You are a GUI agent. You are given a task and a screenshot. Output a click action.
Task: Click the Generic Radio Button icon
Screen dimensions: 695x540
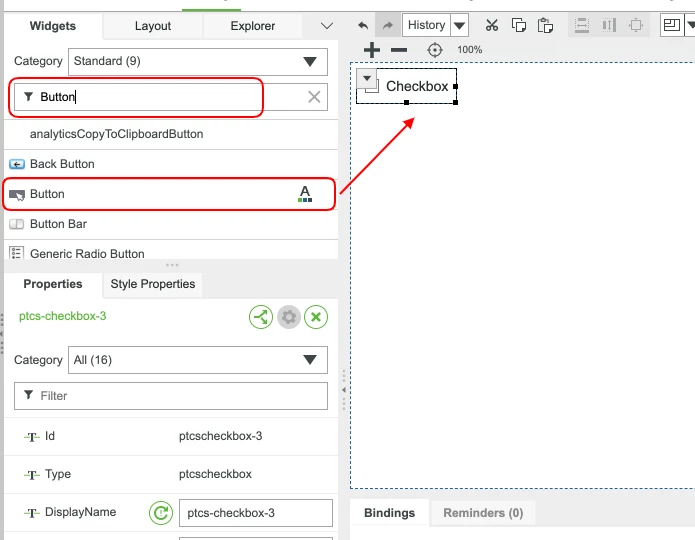click(x=17, y=253)
